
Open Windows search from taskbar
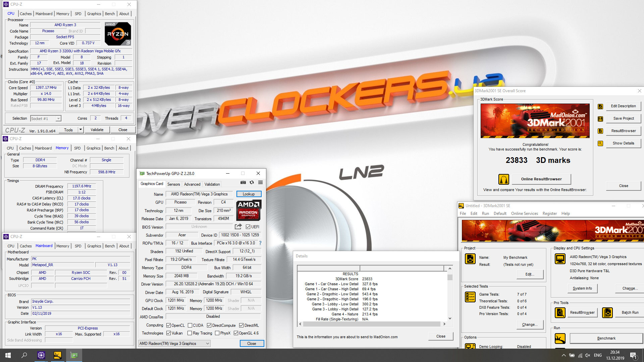[x=24, y=355]
